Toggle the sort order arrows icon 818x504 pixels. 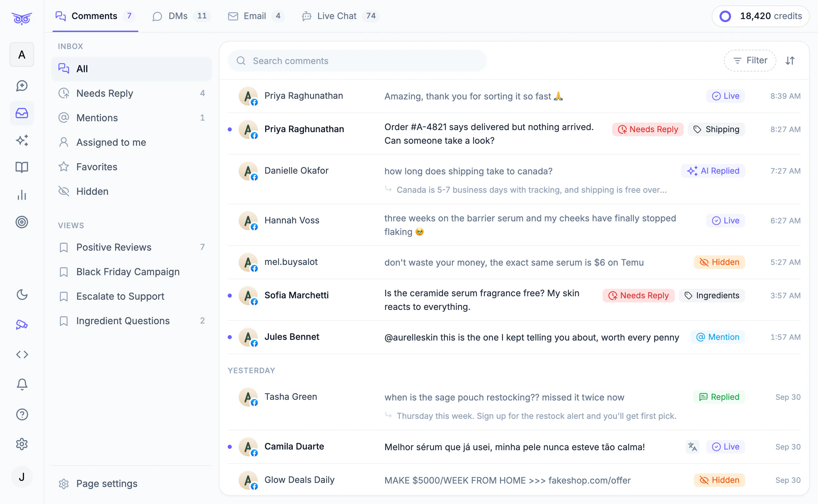(x=790, y=61)
